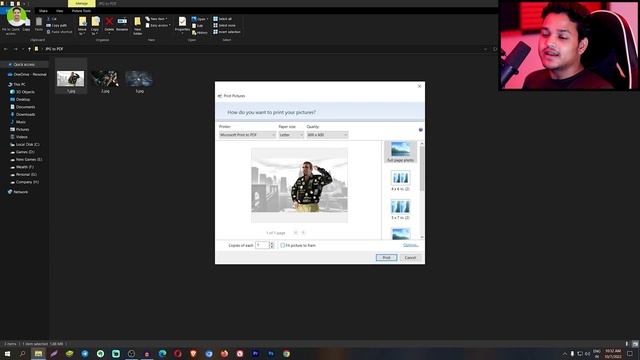Open Premiere Pro from the taskbar
640x360 pixels.
click(x=256, y=354)
